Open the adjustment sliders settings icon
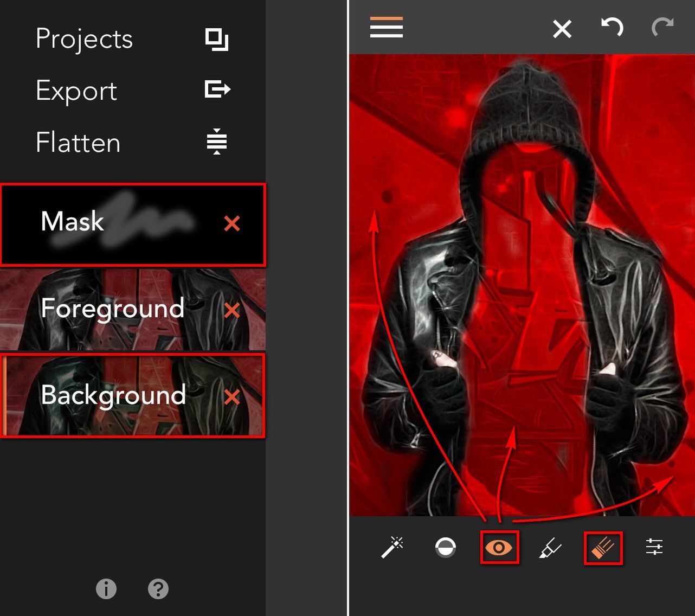695x616 pixels. tap(654, 547)
